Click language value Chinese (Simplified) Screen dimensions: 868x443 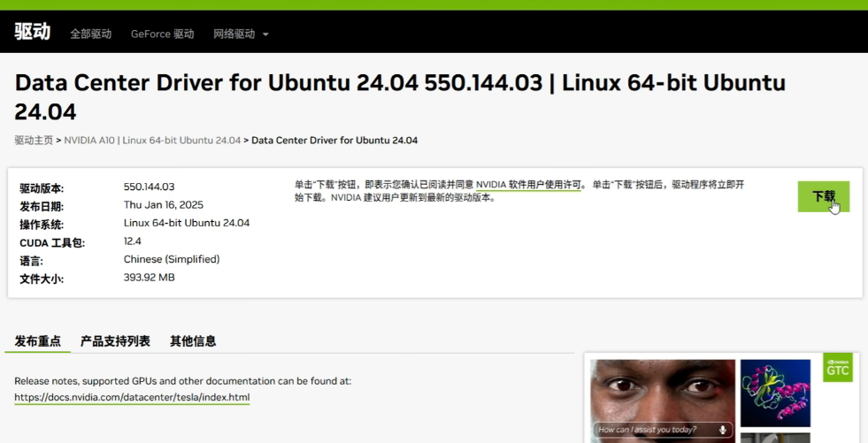tap(172, 259)
